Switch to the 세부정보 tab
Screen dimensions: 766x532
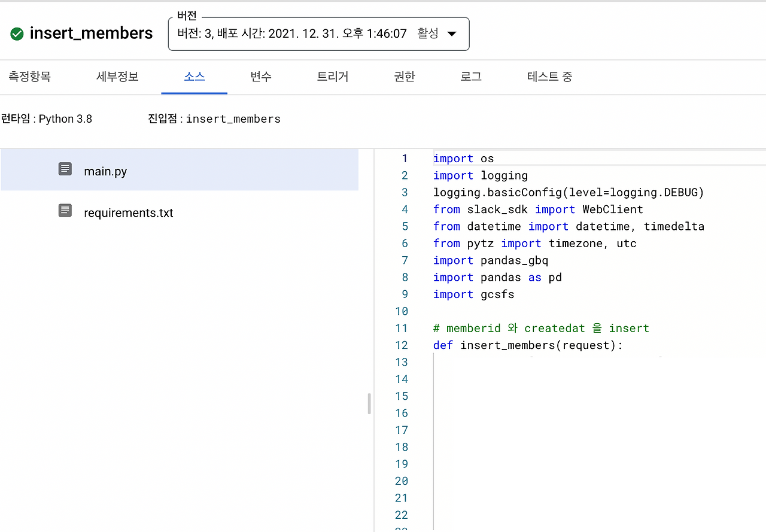(117, 77)
